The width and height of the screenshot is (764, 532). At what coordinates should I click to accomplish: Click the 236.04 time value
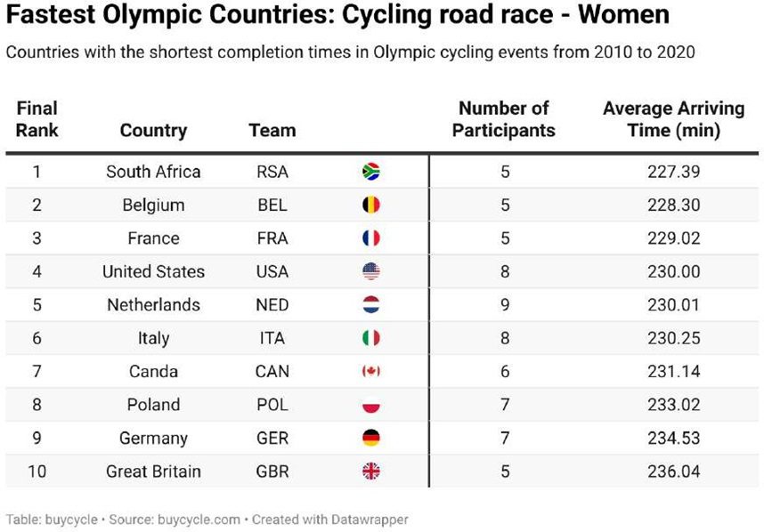point(673,472)
